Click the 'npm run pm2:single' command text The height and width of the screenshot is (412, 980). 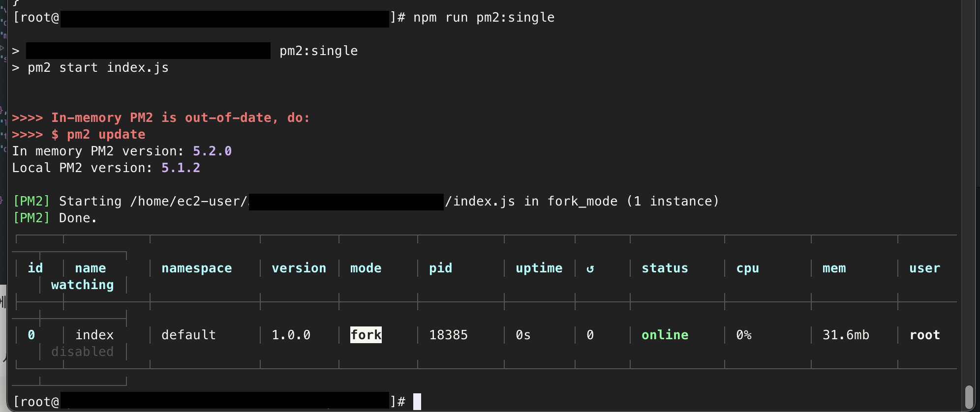tap(484, 17)
